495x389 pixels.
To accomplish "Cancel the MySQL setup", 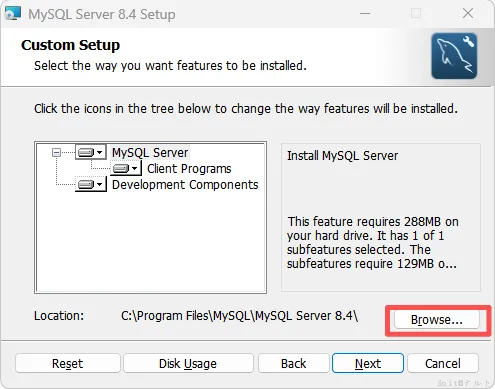I will 443,363.
